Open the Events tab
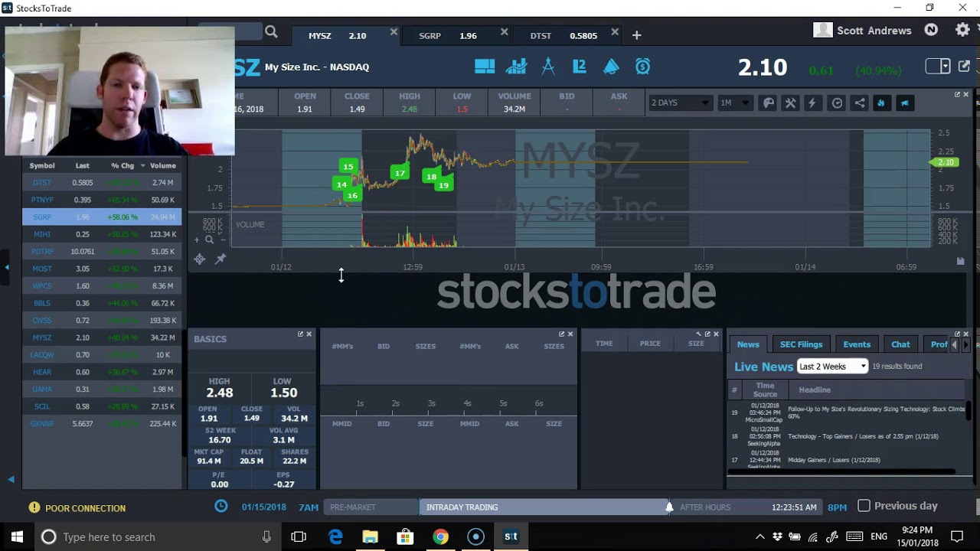The height and width of the screenshot is (551, 980). 857,344
